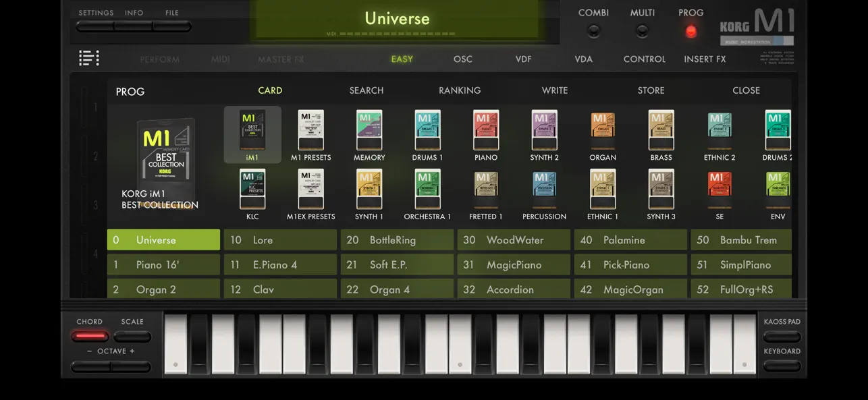This screenshot has height=400, width=868.
Task: Select the FRETTED 1 card icon
Action: click(x=486, y=189)
